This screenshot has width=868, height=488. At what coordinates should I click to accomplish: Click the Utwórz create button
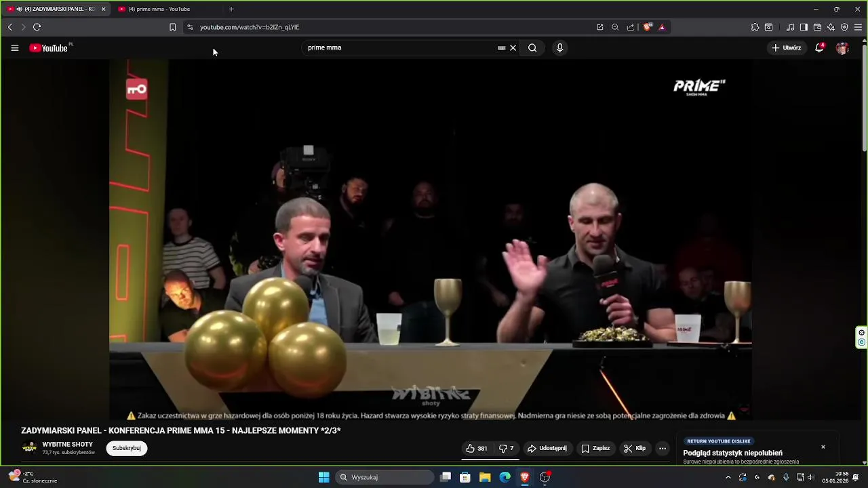coord(787,48)
